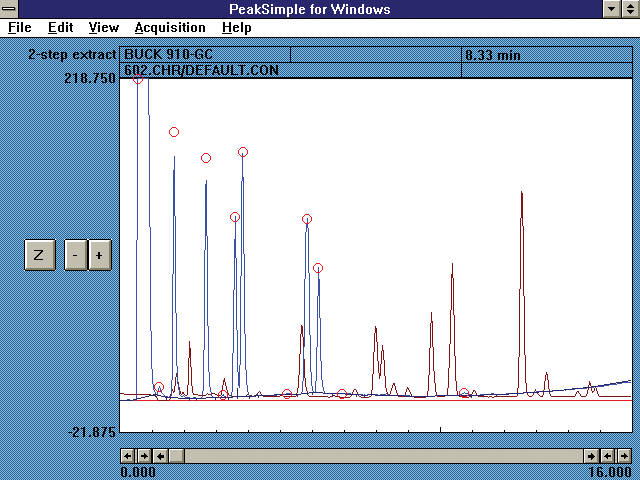Click the minus zoom-out button

coord(75,255)
